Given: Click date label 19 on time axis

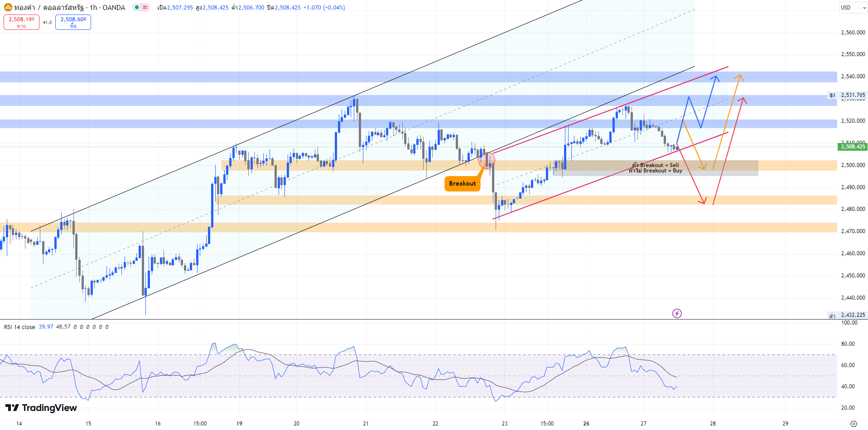Looking at the screenshot, I should (x=239, y=424).
